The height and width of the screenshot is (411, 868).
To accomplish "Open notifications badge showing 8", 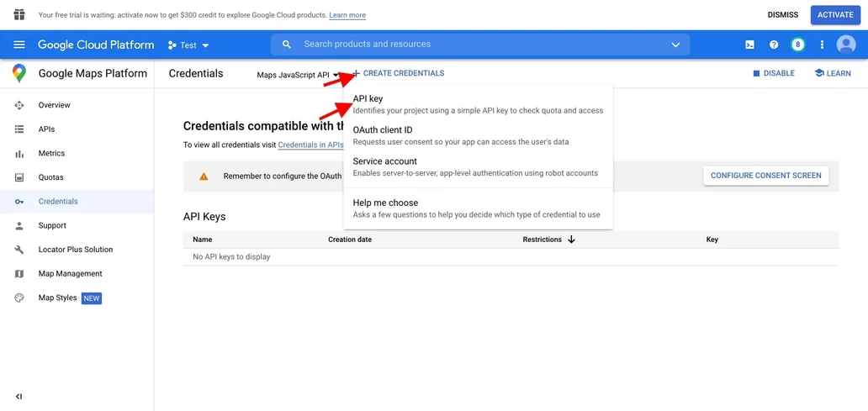I will pos(797,45).
